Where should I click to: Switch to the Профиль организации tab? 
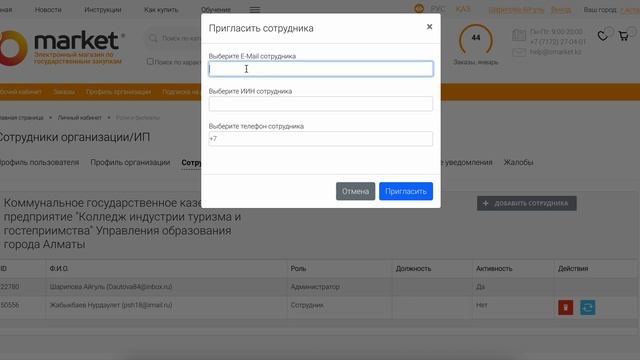(130, 162)
